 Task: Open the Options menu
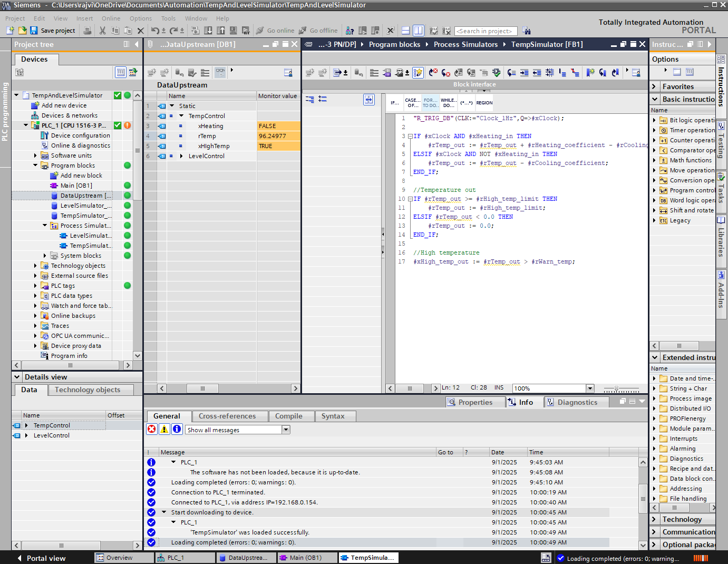pos(140,18)
